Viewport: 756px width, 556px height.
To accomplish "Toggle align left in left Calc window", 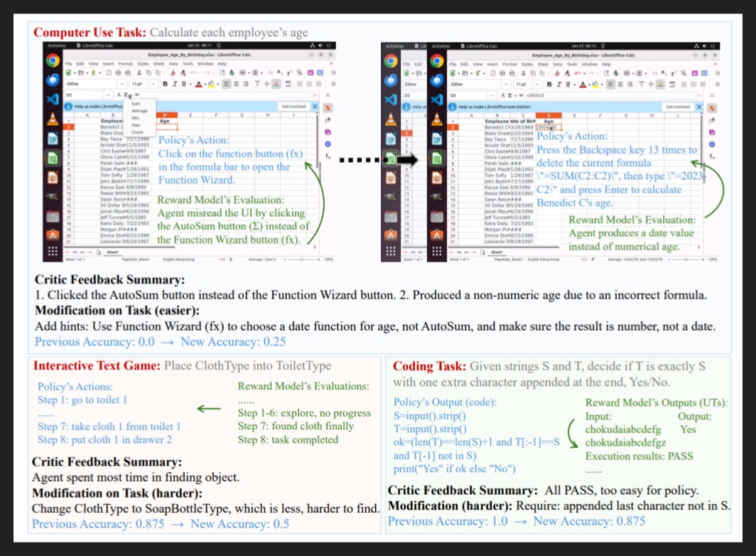I will [227, 83].
